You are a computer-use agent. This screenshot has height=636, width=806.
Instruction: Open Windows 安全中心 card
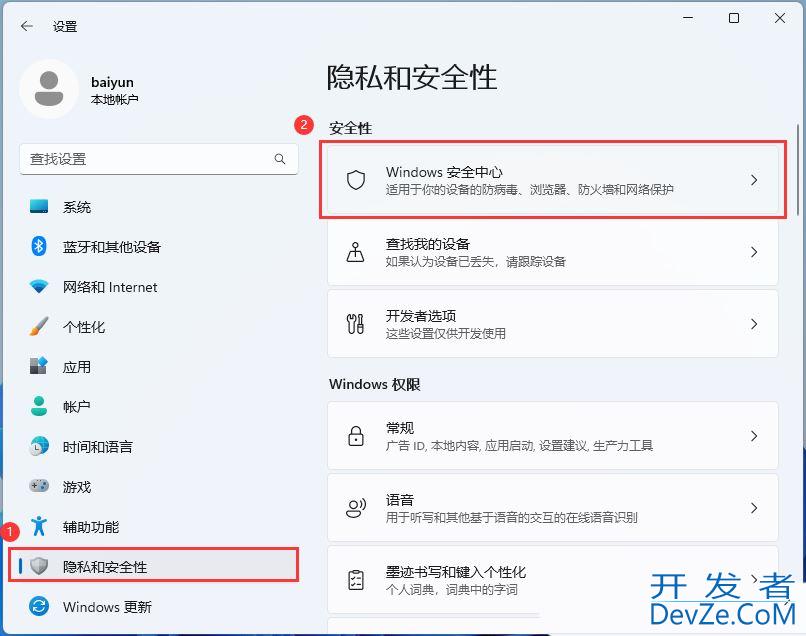[553, 180]
